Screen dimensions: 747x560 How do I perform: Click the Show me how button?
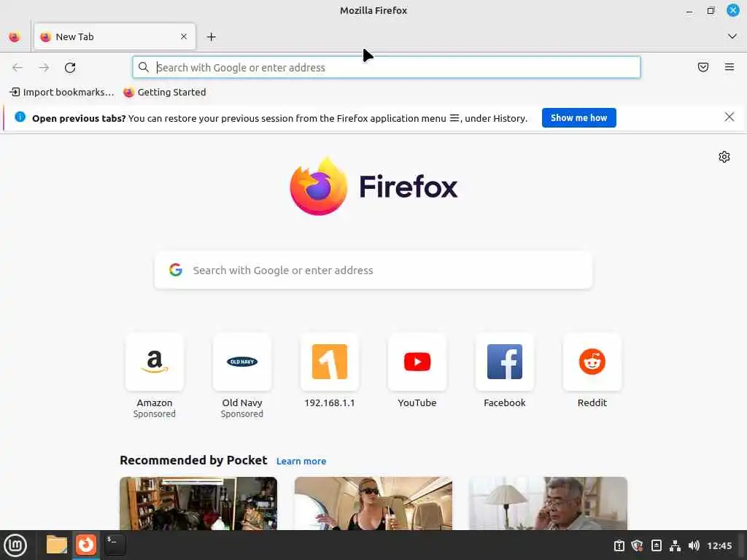click(578, 117)
